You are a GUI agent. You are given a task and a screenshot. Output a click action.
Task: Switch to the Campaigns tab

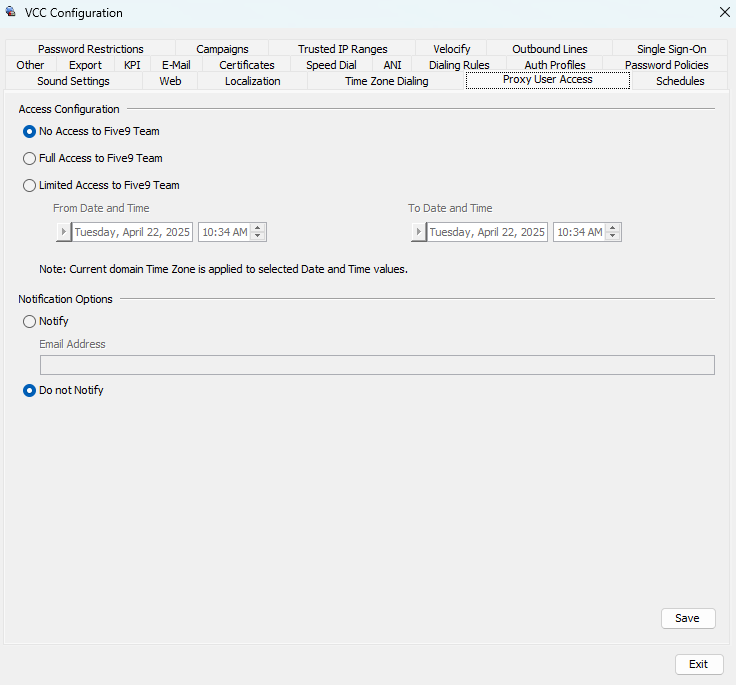pyautogui.click(x=222, y=49)
